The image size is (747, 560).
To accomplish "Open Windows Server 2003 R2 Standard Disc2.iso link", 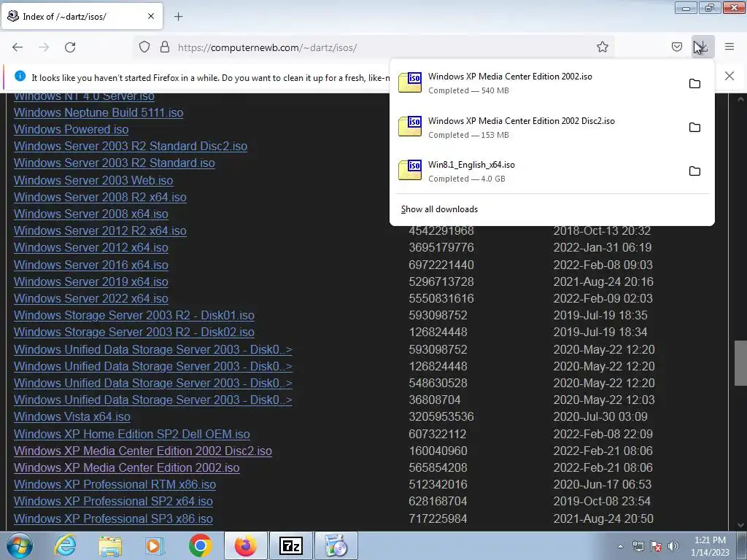I will click(131, 146).
